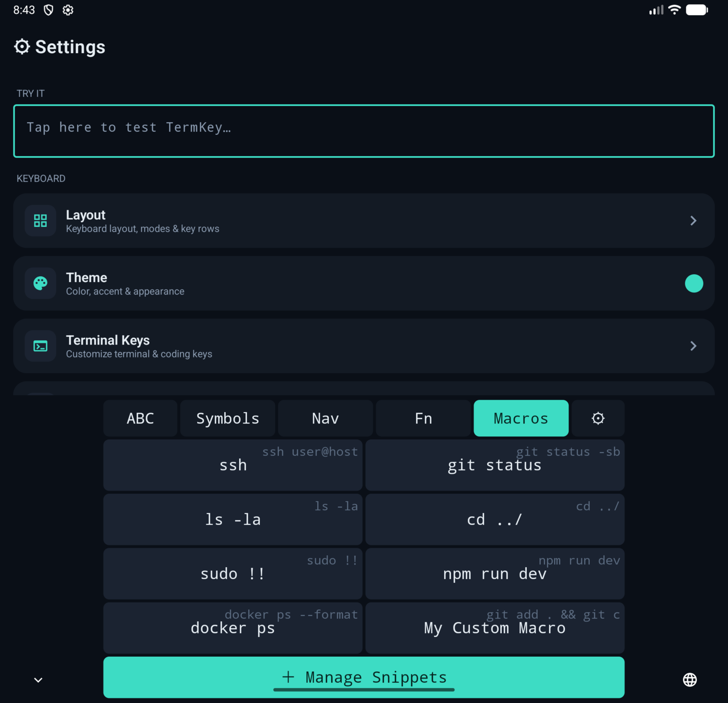Viewport: 728px width, 703px height.
Task: Switch to the ABC keyboard tab
Action: tap(140, 418)
